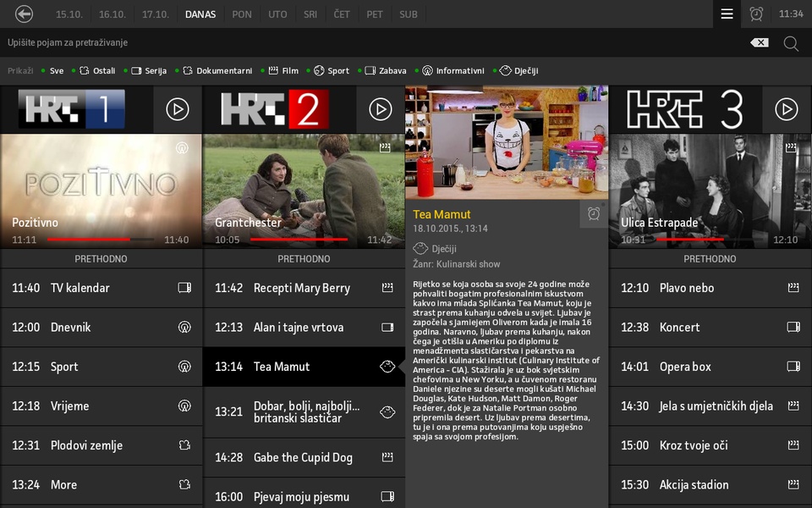This screenshot has height=508, width=812.
Task: Select the 16.10. date tab
Action: point(112,14)
